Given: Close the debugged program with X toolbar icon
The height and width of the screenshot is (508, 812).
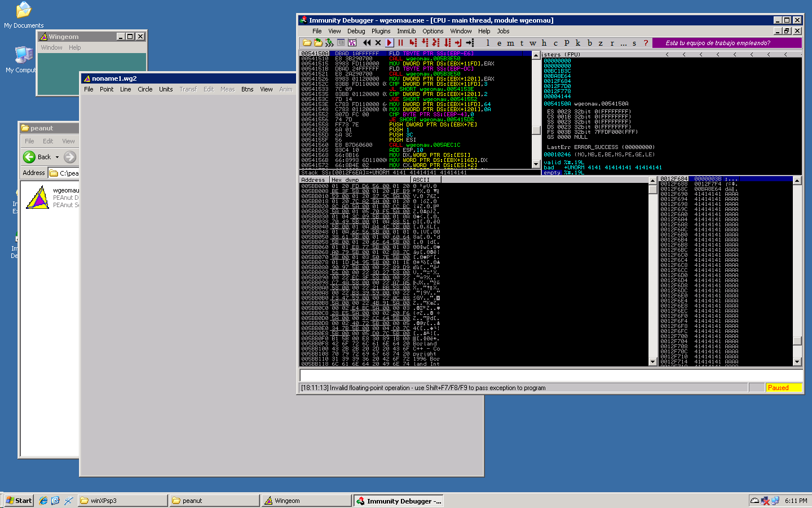Looking at the screenshot, I should (x=378, y=43).
